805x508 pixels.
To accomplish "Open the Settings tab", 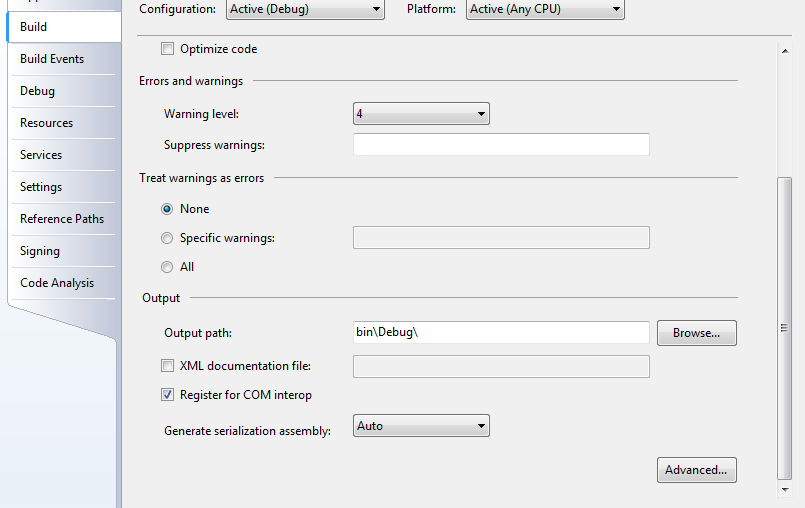I will 65,187.
